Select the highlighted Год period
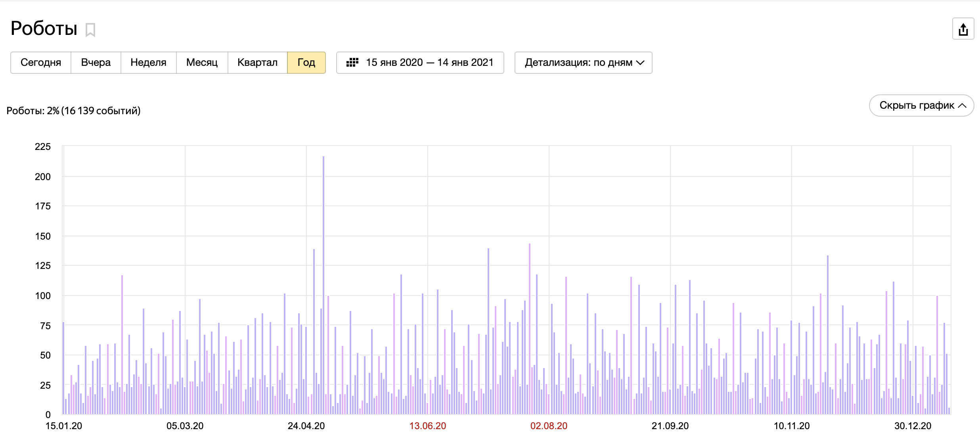This screenshot has width=980, height=445. coord(306,63)
